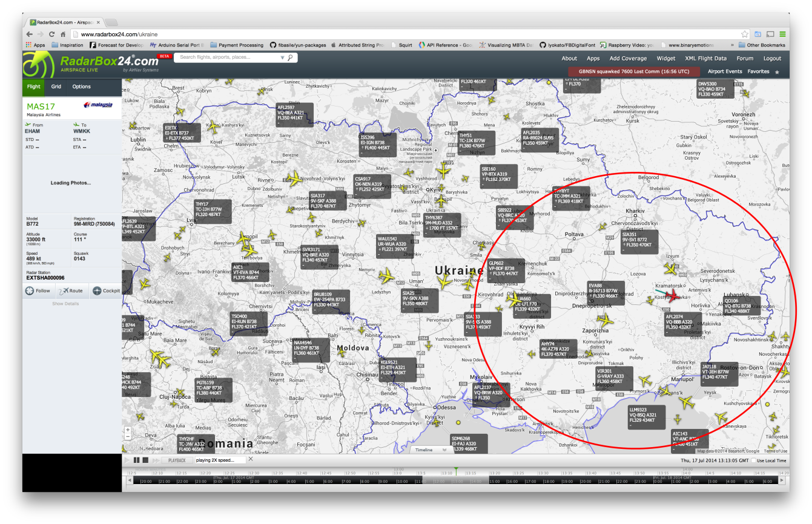Viewport: 812px width, 524px height.
Task: Click the browser forward arrow
Action: (x=41, y=34)
